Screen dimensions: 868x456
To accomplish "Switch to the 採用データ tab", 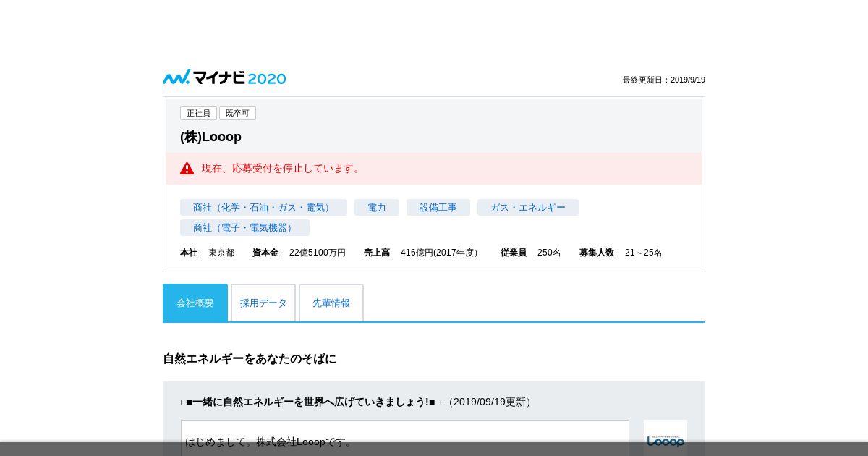I will pos(263,303).
